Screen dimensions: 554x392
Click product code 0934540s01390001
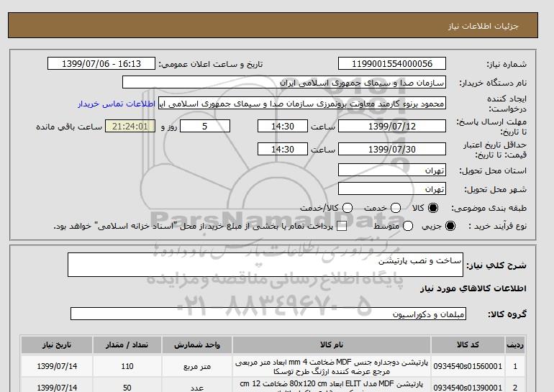coord(468,388)
